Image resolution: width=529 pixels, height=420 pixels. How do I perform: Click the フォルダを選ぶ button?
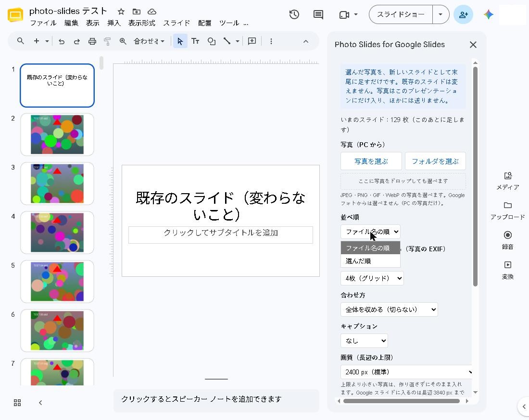click(435, 161)
